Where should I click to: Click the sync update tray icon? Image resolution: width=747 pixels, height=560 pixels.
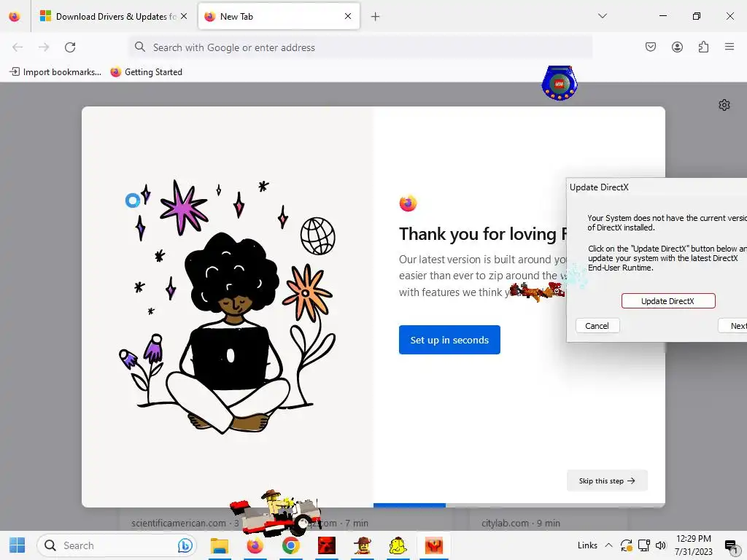click(x=626, y=545)
